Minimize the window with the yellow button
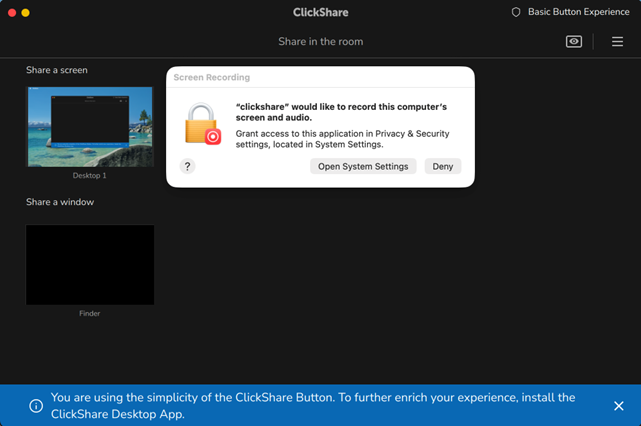This screenshot has width=641, height=426. tap(25, 13)
